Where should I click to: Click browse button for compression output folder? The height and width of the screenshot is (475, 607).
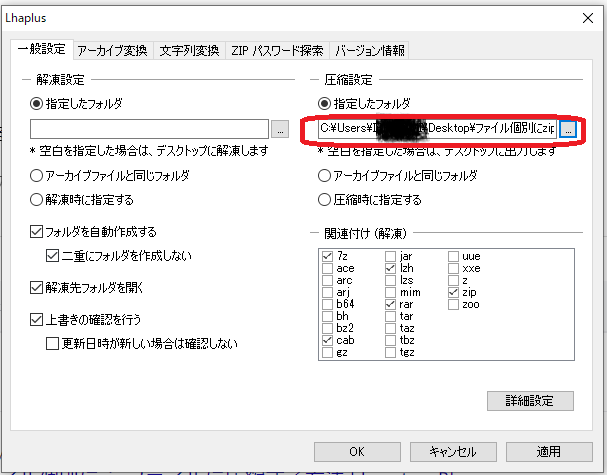tap(568, 129)
